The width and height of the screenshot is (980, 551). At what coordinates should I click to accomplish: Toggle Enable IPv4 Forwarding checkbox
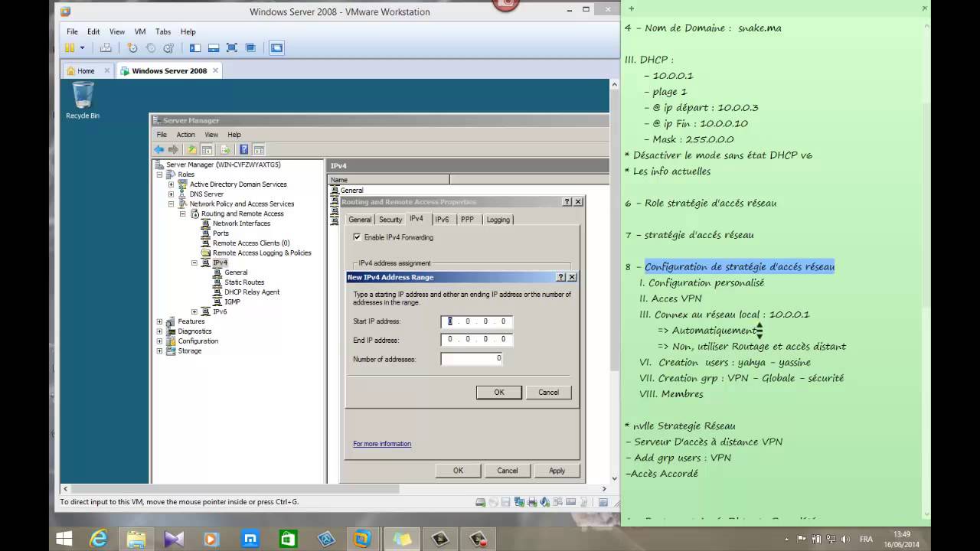tap(357, 237)
